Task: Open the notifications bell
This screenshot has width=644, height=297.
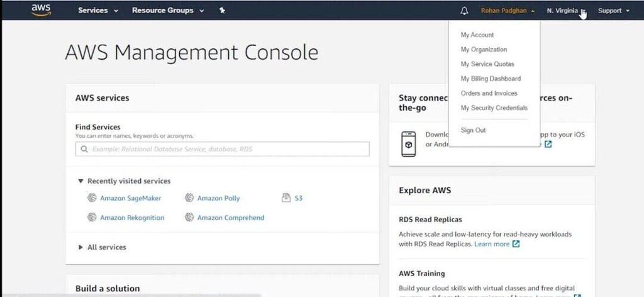Action: 465,11
